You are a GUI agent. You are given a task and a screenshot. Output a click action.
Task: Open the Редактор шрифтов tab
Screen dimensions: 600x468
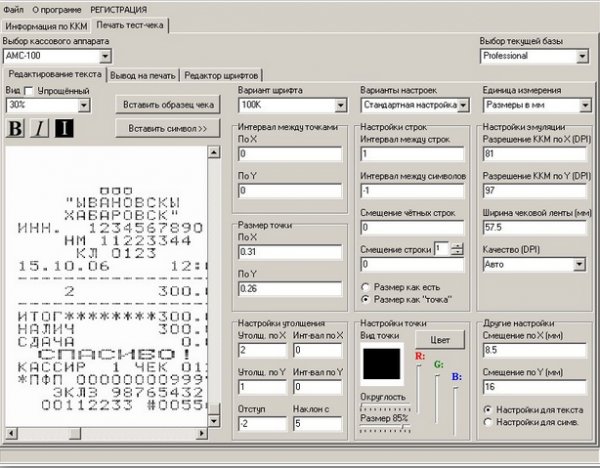221,75
